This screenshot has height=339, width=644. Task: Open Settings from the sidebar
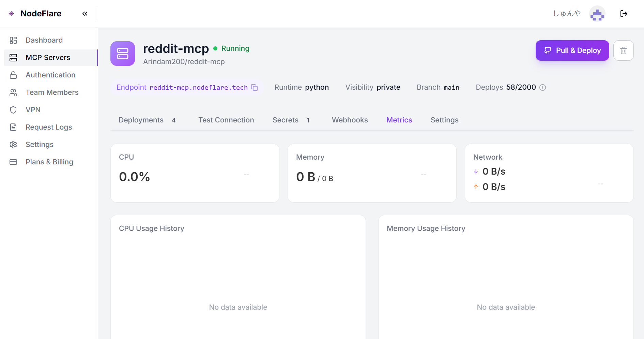pos(51,145)
